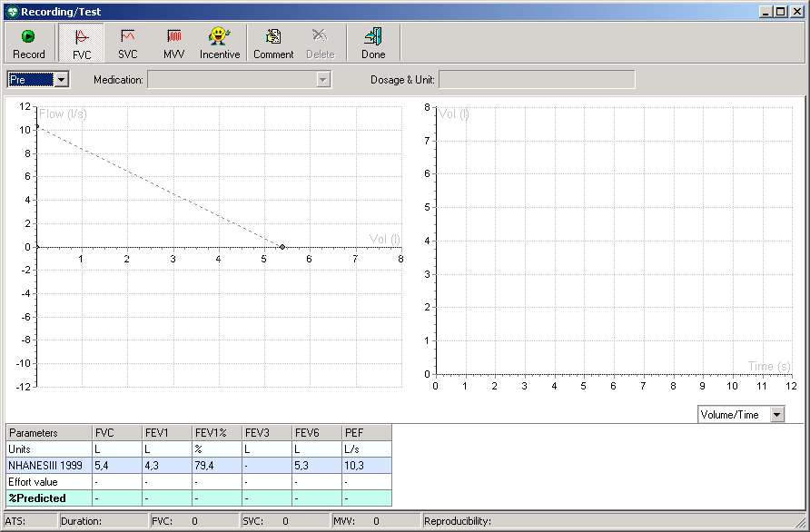Open the Volume/Time graph type dropdown
The width and height of the screenshot is (810, 532).
tap(777, 414)
